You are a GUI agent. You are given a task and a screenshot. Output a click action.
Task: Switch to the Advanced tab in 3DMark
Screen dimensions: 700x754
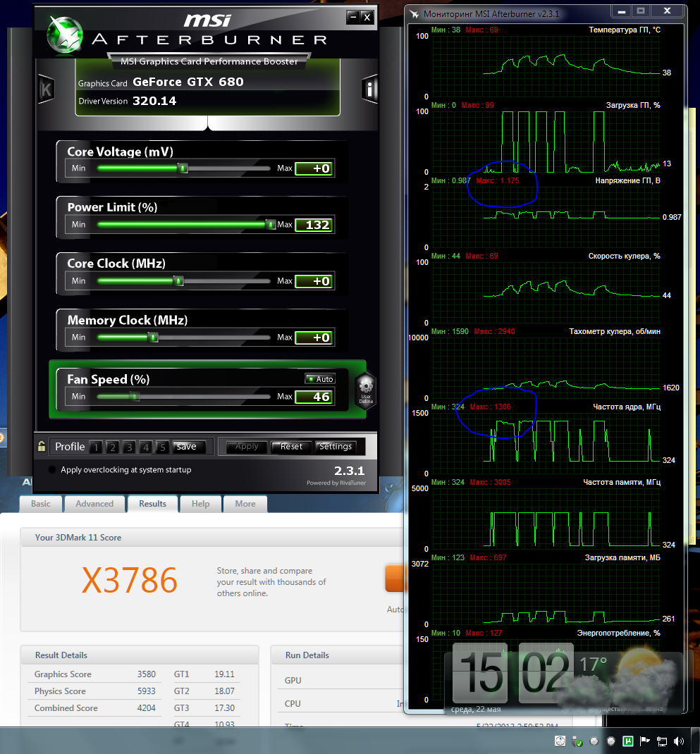coord(94,504)
